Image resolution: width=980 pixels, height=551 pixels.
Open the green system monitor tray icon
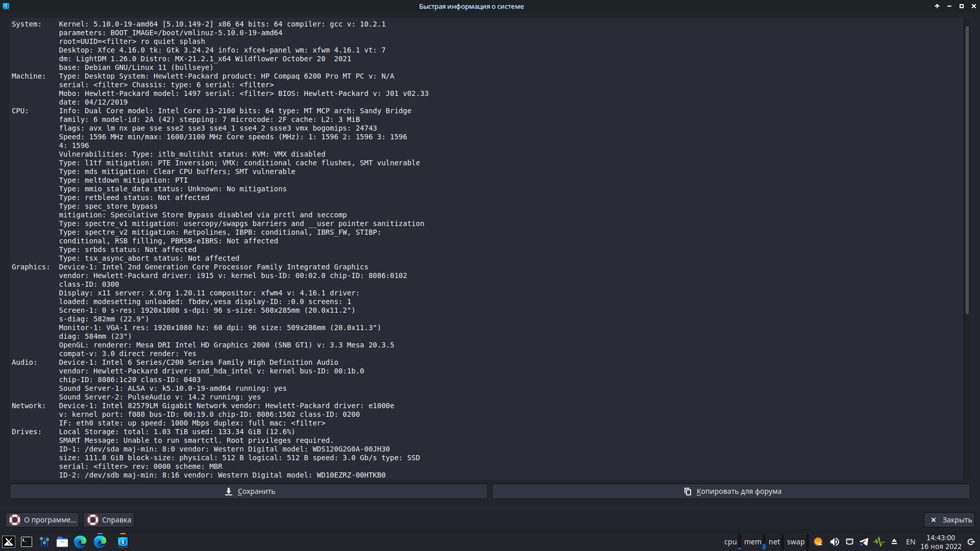coord(879,542)
